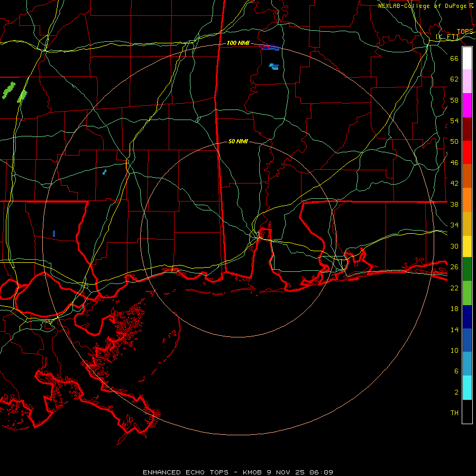Click the '66' legend value
Screen dimensions: 476x476
pyautogui.click(x=454, y=58)
